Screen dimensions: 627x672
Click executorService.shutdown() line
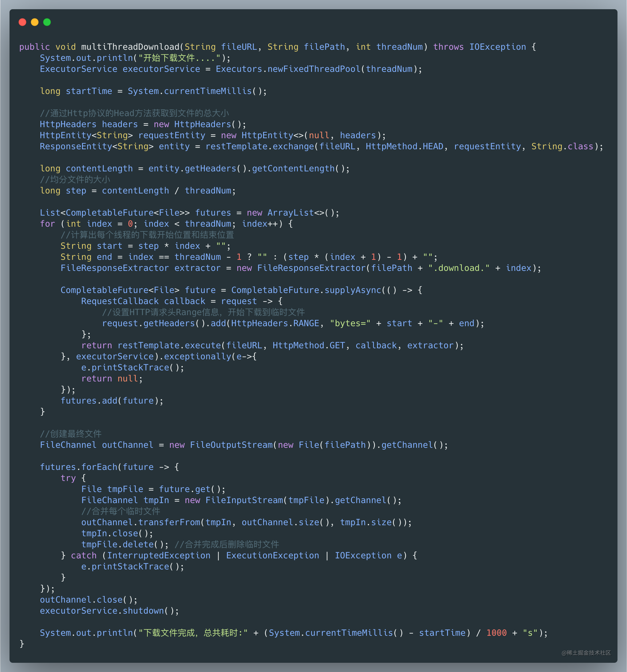tap(109, 611)
